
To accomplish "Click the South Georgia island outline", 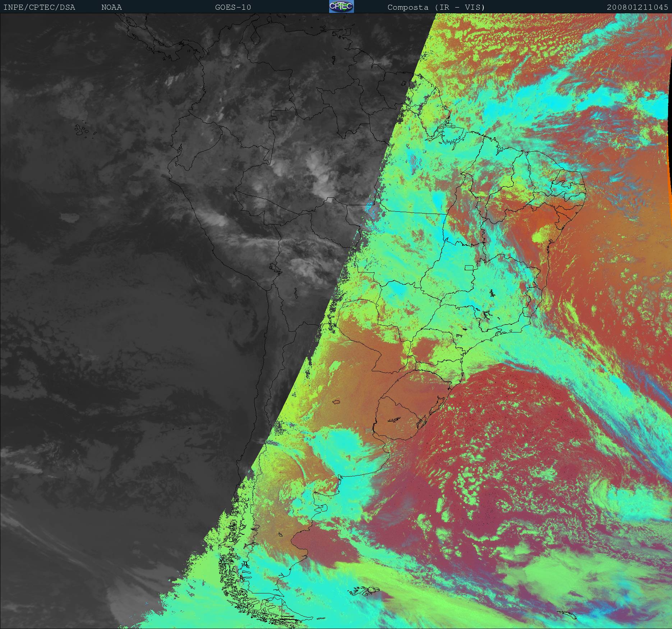I will pos(568,614).
